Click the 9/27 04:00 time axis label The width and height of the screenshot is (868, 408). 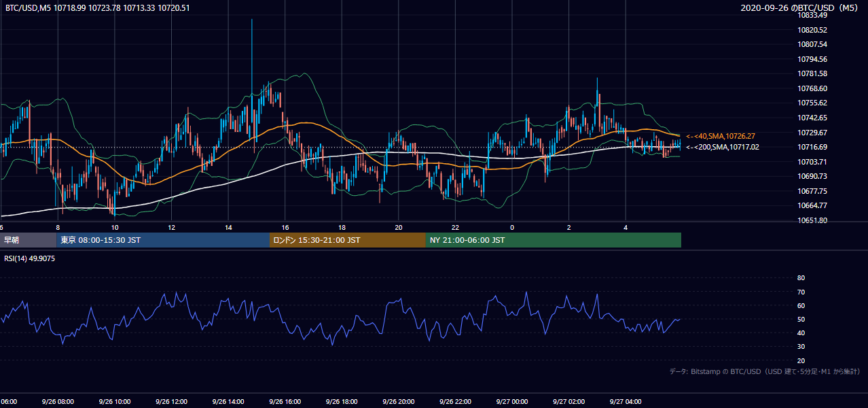click(626, 402)
